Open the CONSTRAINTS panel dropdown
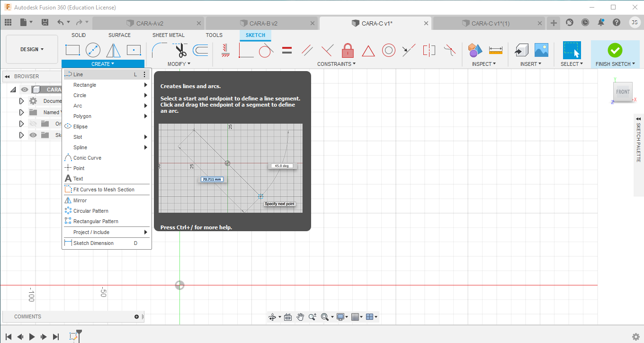This screenshot has width=644, height=343. pos(336,64)
